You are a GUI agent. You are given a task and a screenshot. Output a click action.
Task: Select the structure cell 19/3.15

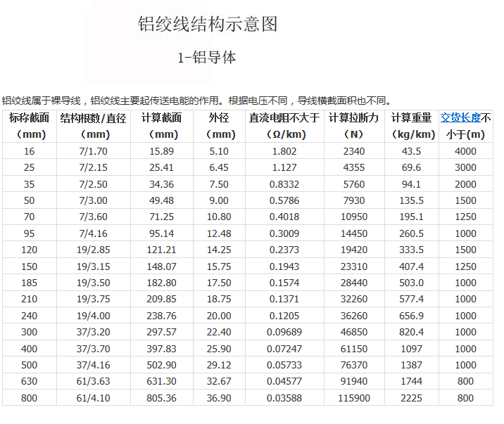point(93,266)
